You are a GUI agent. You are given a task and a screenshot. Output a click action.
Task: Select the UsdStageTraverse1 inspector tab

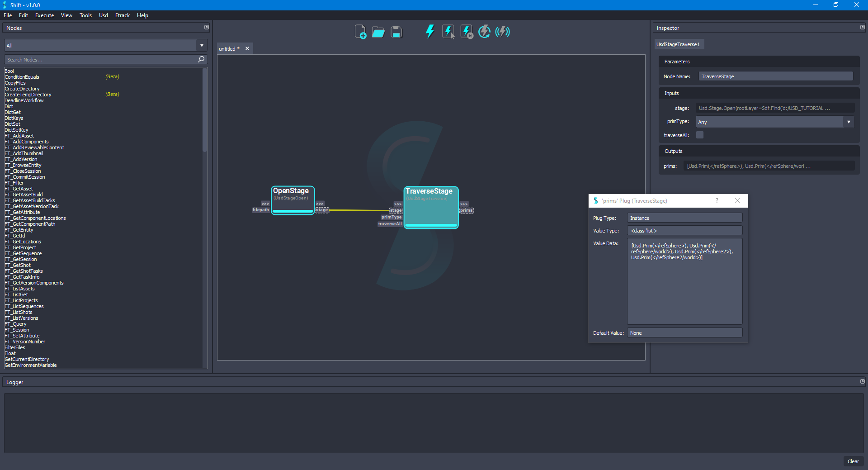pos(678,44)
